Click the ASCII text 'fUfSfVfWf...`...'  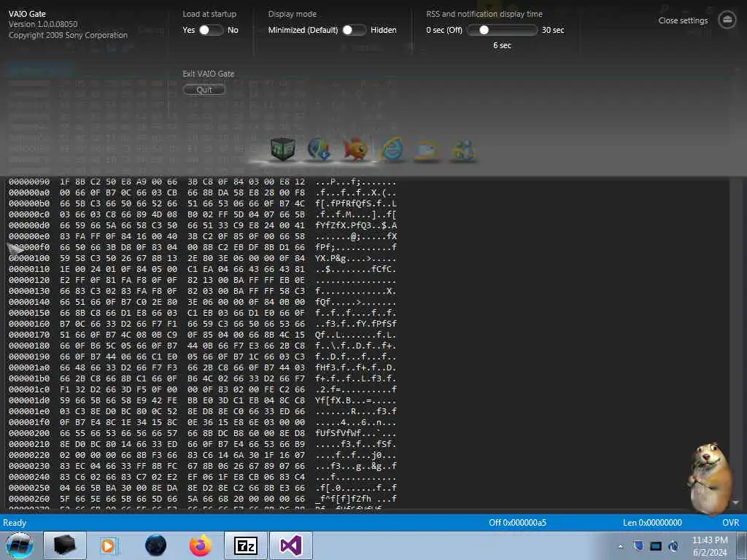(356, 433)
